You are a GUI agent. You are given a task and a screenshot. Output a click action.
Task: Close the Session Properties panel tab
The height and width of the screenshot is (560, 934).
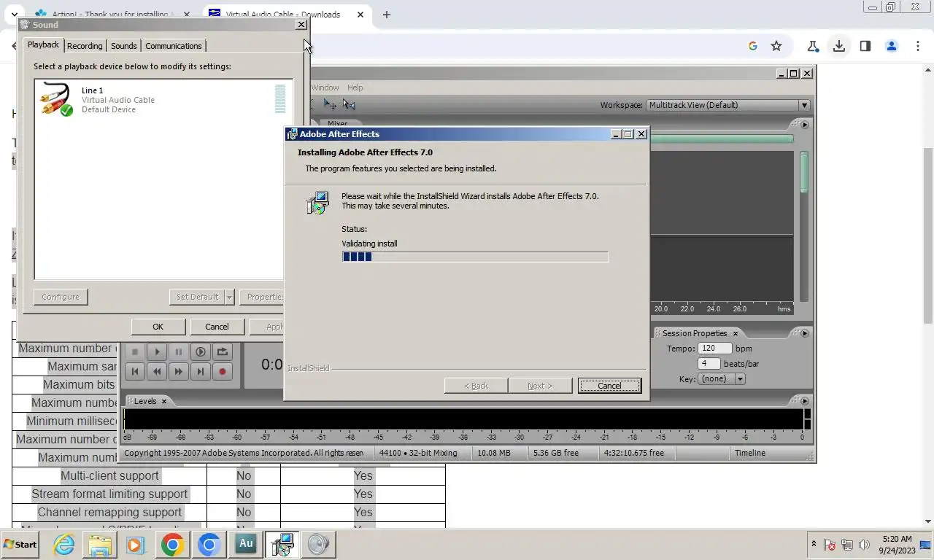(x=736, y=333)
